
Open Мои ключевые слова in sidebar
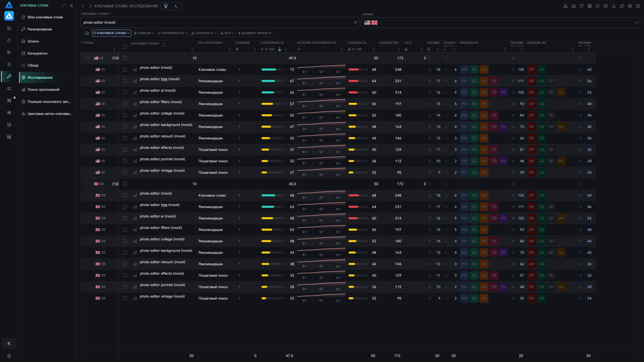47,17
